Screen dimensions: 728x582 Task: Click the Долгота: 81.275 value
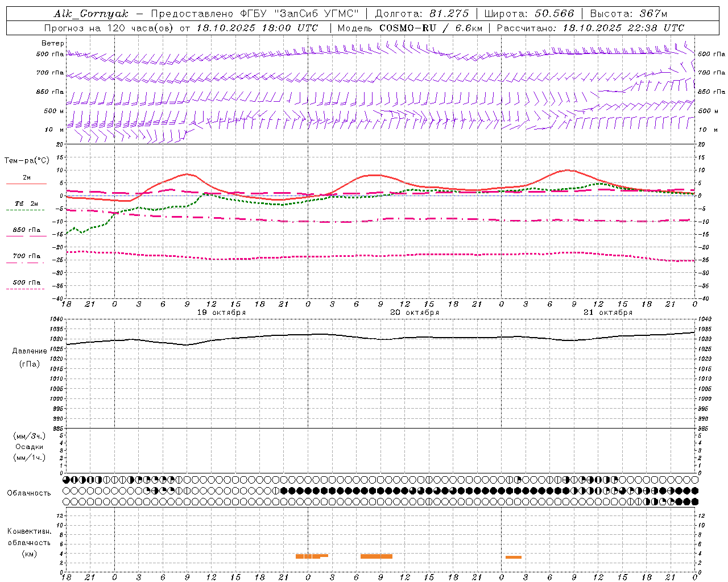pos(423,14)
